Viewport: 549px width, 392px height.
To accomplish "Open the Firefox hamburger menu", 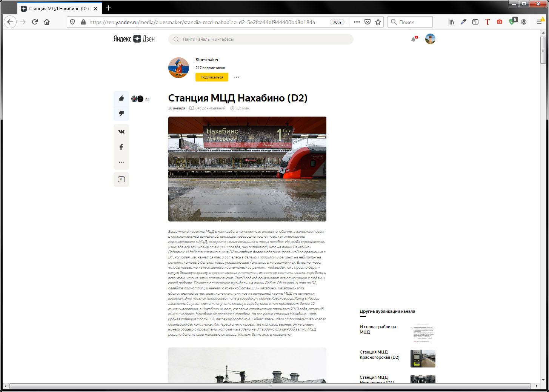I will (x=539, y=22).
